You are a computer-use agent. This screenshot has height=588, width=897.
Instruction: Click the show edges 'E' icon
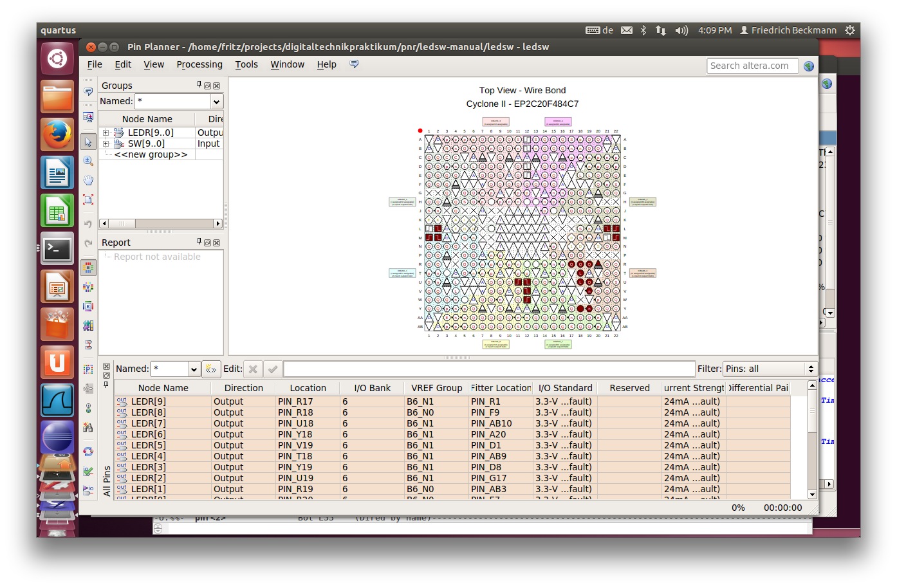pos(88,306)
